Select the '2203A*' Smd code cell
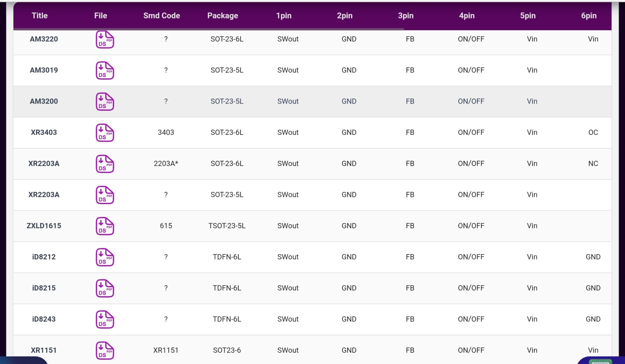Viewport: 625px width, 364px height. tap(166, 164)
